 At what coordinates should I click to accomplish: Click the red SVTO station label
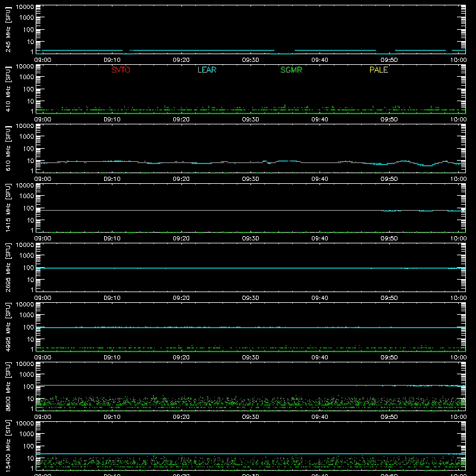click(x=121, y=70)
